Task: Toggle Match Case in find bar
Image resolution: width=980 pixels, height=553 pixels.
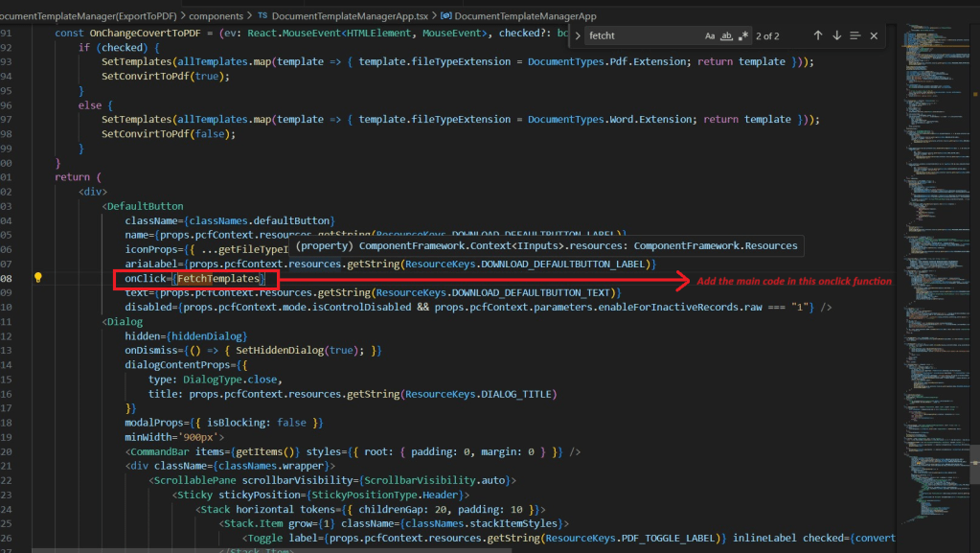Action: click(710, 35)
